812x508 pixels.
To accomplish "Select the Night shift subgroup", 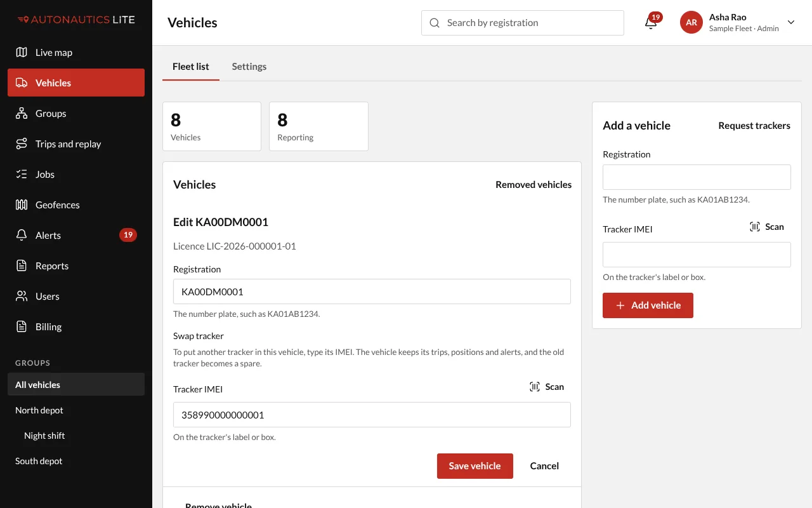I will pos(76,436).
